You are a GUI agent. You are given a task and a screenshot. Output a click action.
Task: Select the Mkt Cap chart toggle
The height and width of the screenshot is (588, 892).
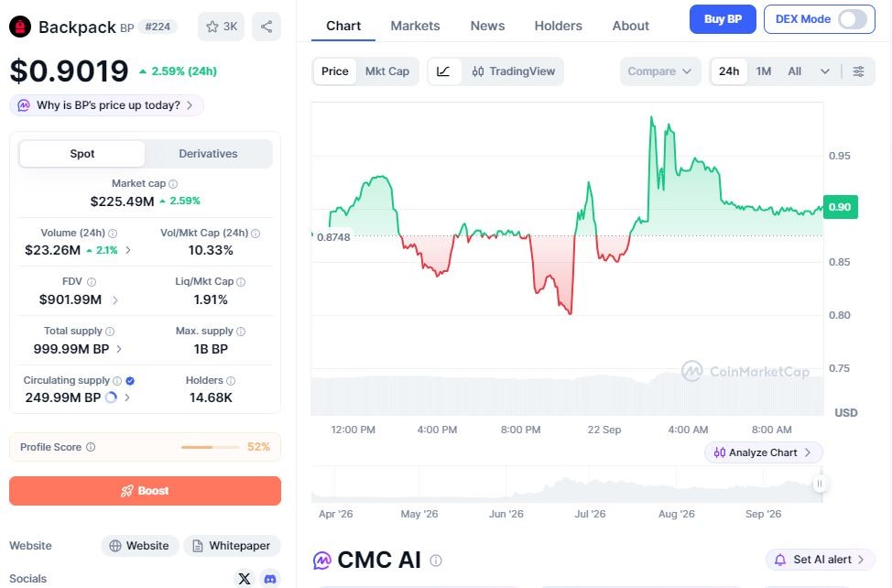tap(387, 71)
